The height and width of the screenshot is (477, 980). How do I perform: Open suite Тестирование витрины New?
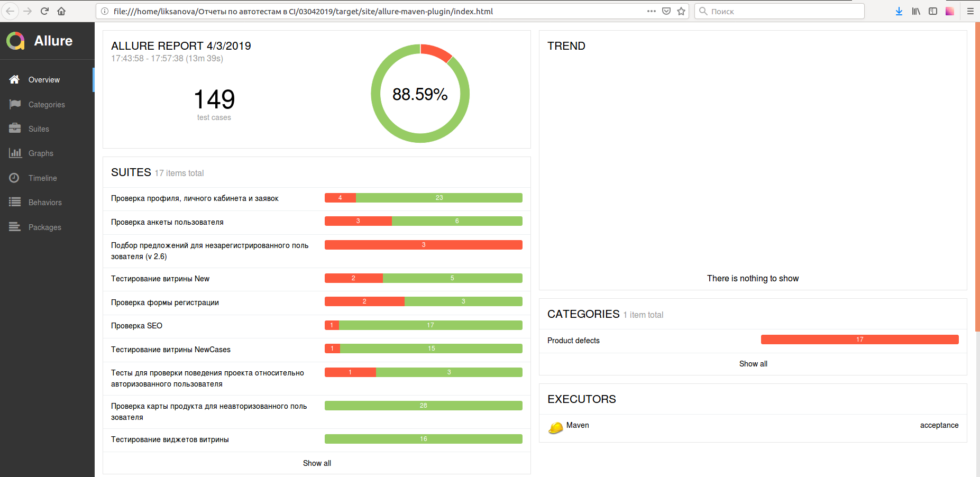click(x=317, y=279)
